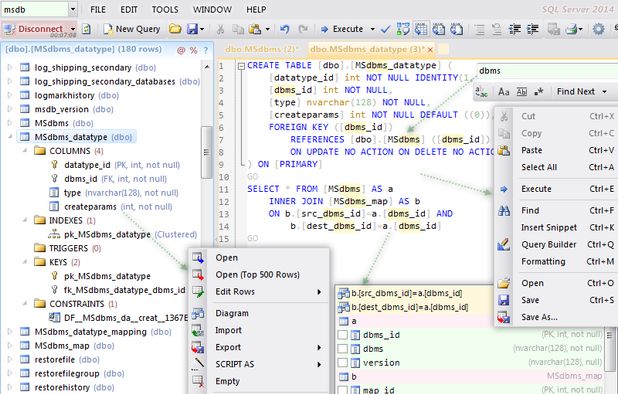Check the dbms column checkbox
The width and height of the screenshot is (618, 394).
343,349
